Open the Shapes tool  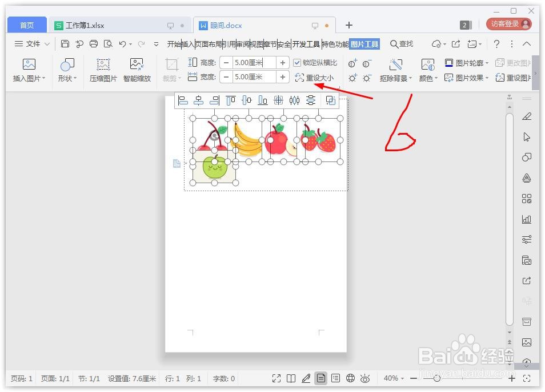tap(66, 68)
